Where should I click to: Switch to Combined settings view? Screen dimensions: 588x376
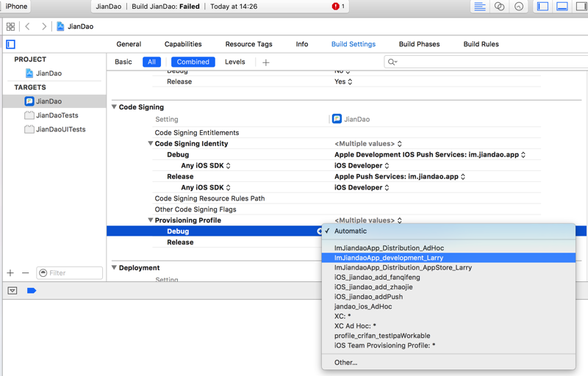[x=193, y=62]
